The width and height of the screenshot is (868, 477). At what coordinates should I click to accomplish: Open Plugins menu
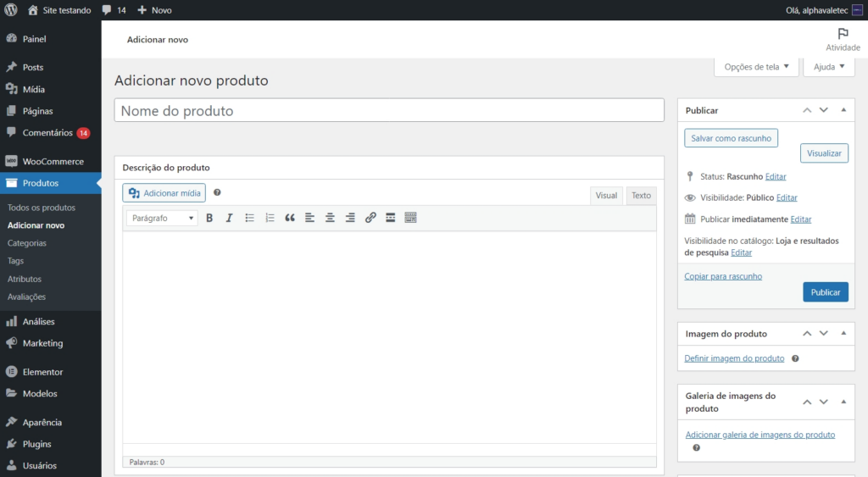point(50,444)
